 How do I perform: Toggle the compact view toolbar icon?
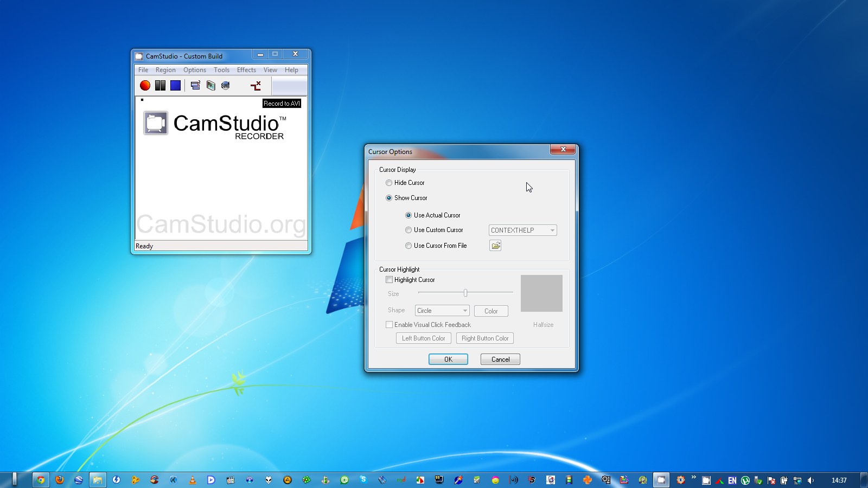tap(195, 86)
